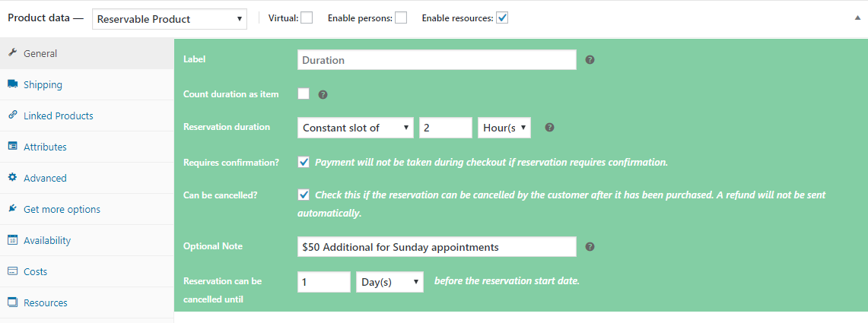The image size is (868, 323).
Task: Uncheck the Enable resources checkbox
Action: coord(502,17)
